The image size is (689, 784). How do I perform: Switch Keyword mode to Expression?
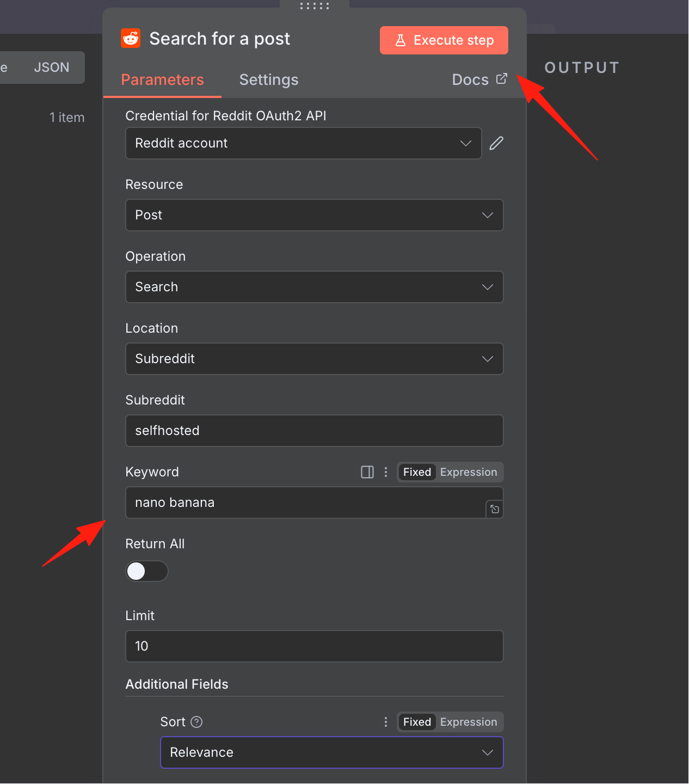pos(469,472)
